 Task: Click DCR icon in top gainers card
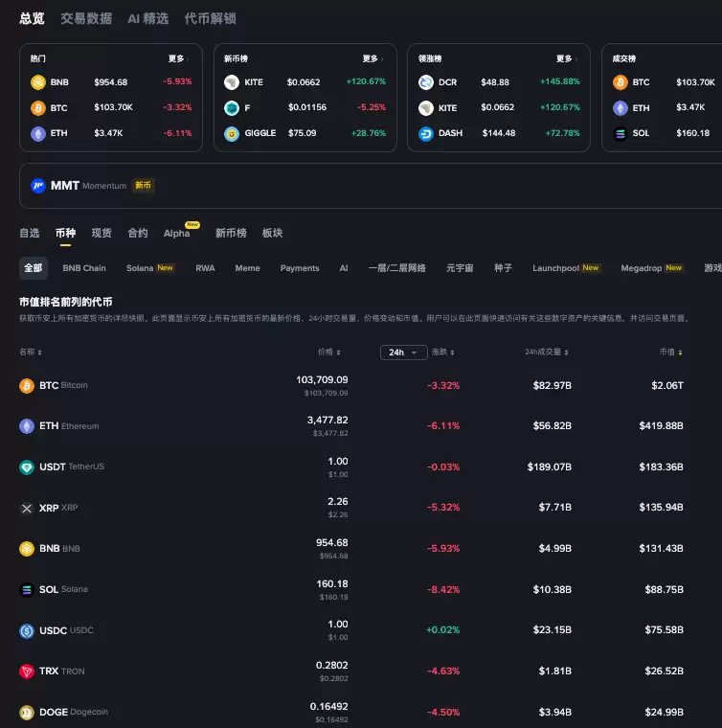426,82
